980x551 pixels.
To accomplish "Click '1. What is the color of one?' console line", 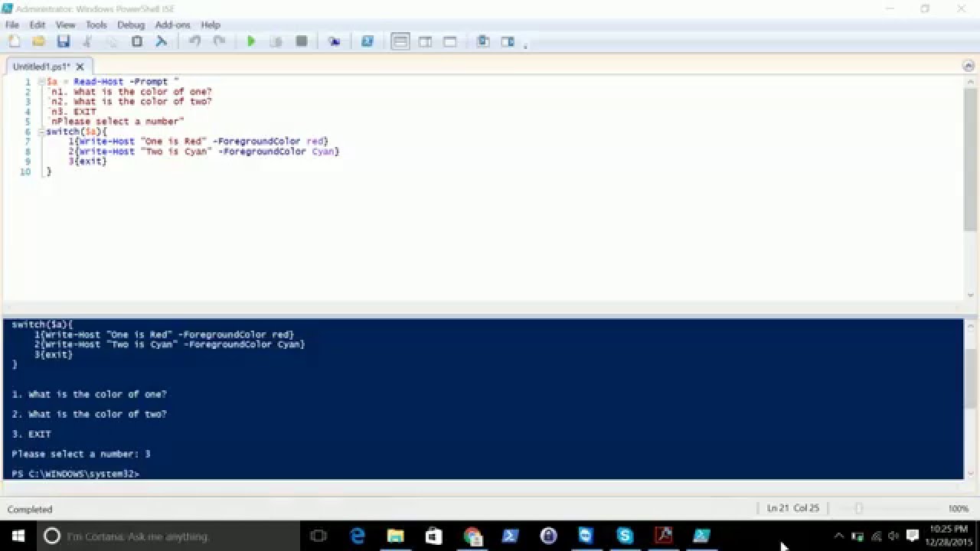I will click(89, 394).
